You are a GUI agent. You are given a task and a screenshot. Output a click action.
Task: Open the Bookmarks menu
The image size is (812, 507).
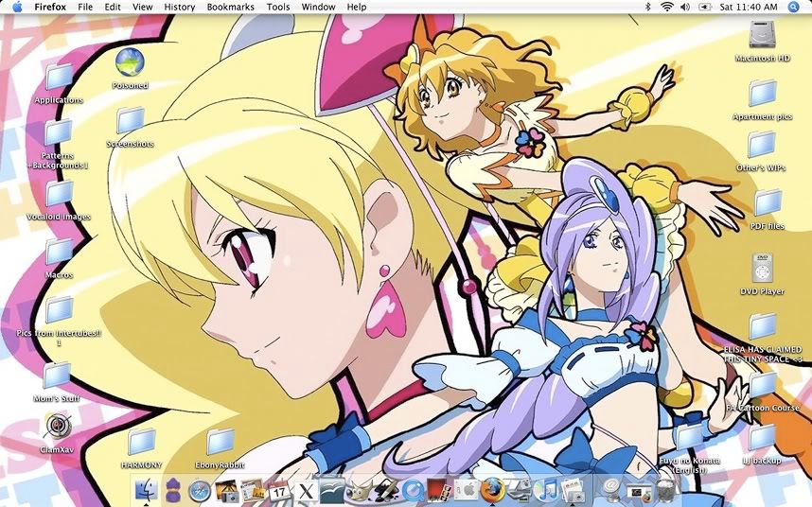tap(231, 7)
